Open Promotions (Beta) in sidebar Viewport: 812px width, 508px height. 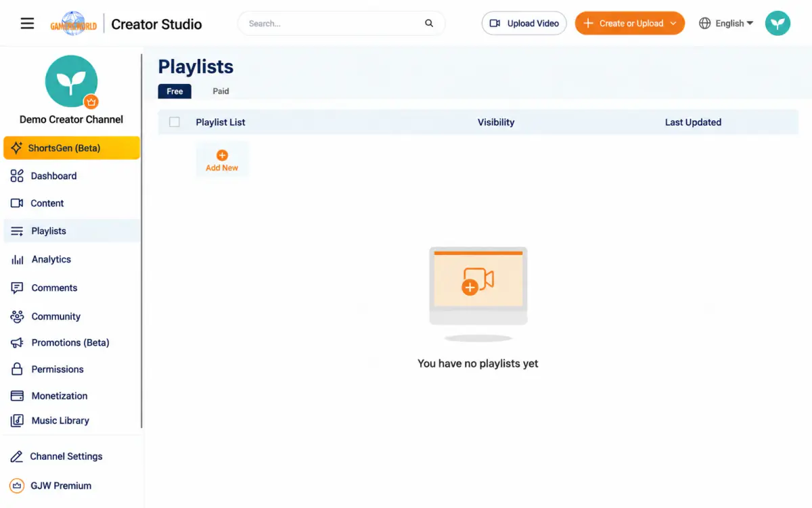[72, 343]
